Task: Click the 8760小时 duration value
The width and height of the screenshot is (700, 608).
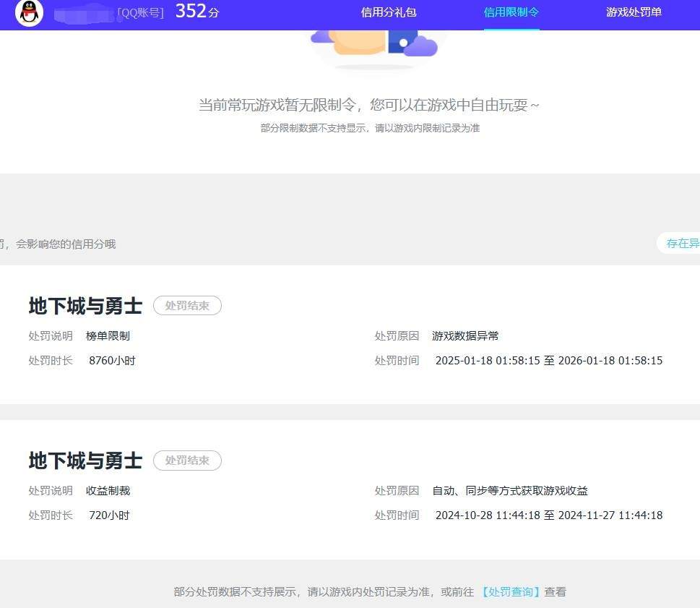Action: coord(112,361)
